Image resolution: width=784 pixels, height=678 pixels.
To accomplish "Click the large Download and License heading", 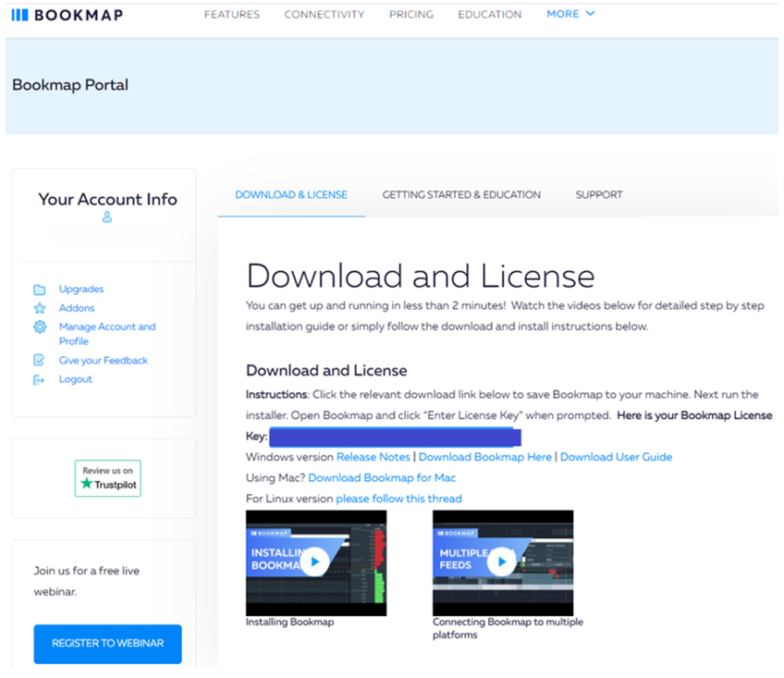I will pos(421,277).
